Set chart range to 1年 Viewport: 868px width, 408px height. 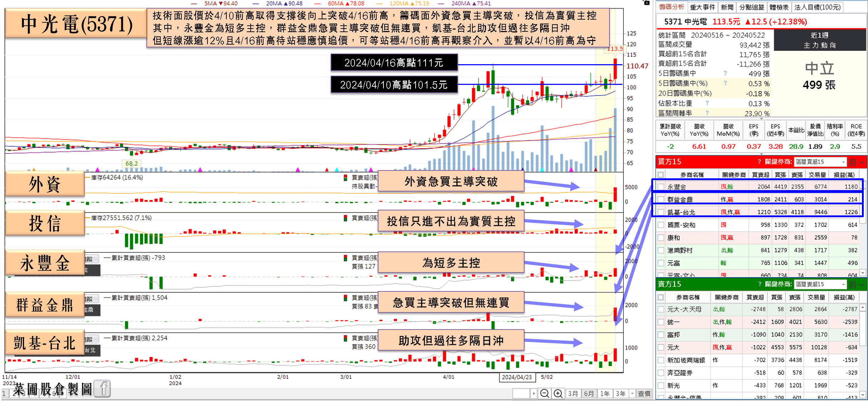[x=605, y=393]
